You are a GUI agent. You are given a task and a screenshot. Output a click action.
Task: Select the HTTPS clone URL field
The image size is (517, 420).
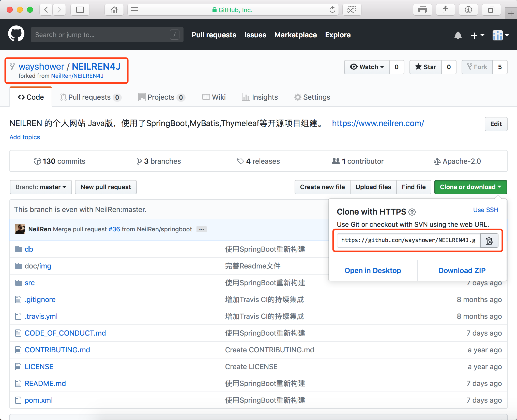click(x=408, y=241)
